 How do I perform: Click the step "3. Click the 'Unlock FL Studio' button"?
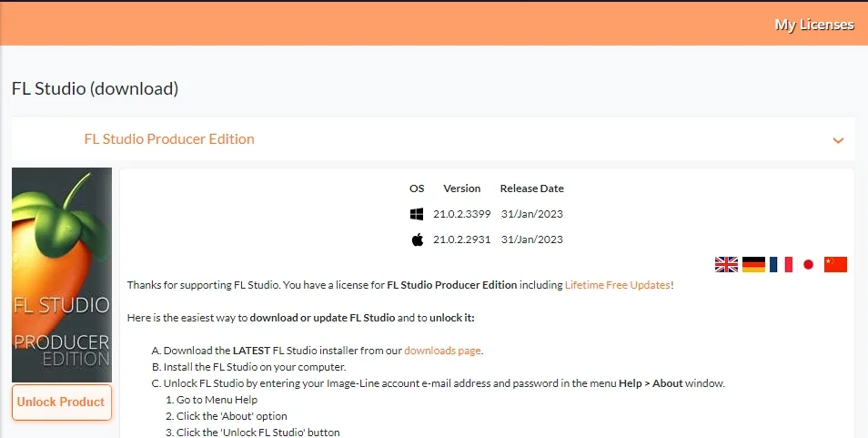pyautogui.click(x=252, y=433)
